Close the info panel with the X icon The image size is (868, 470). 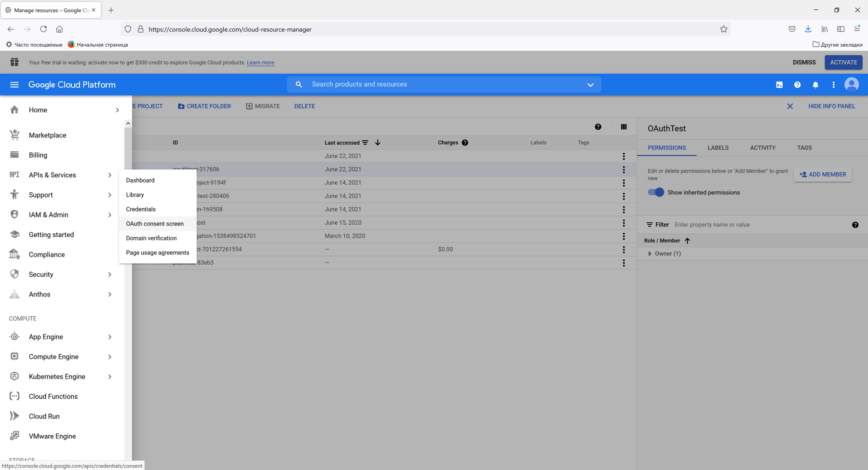point(790,107)
